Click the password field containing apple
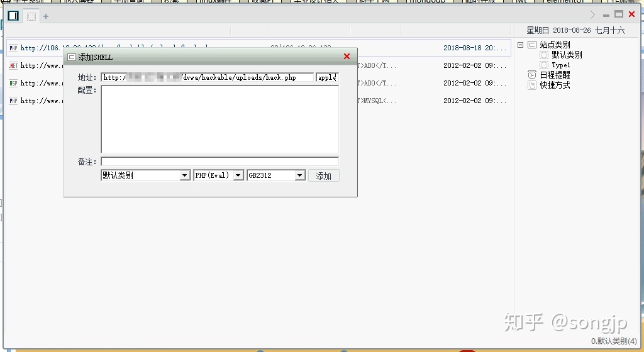The image size is (644, 352). 327,78
